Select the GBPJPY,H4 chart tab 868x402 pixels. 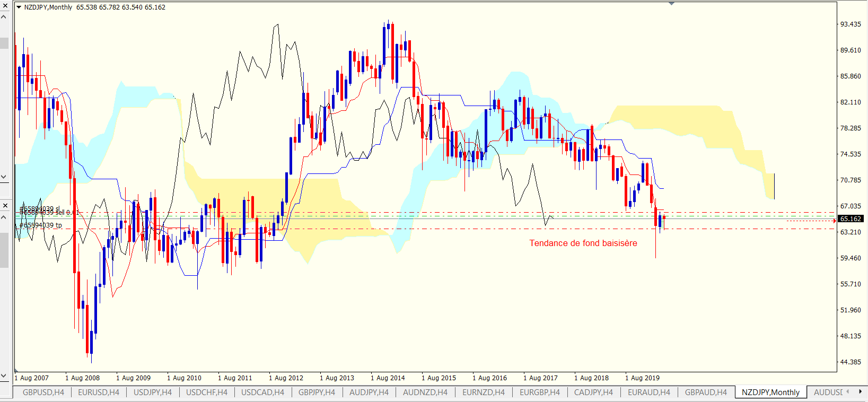click(317, 392)
